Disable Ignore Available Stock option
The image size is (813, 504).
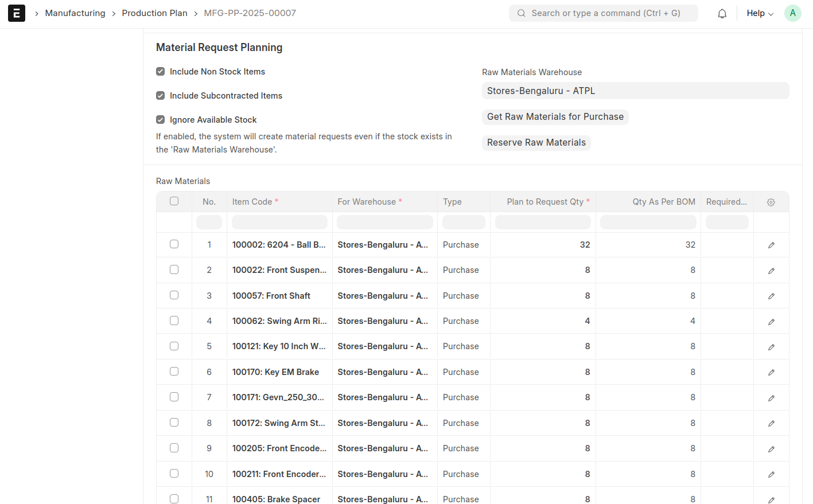pos(161,120)
